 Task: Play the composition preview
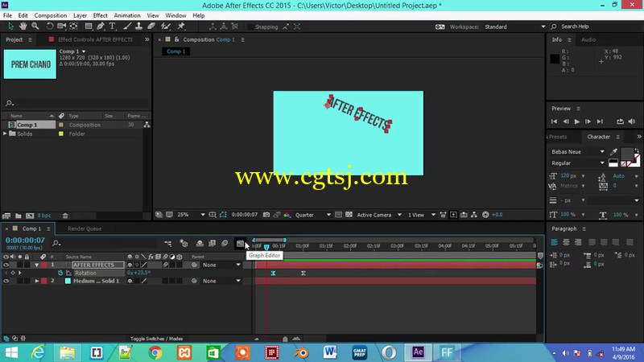576,121
